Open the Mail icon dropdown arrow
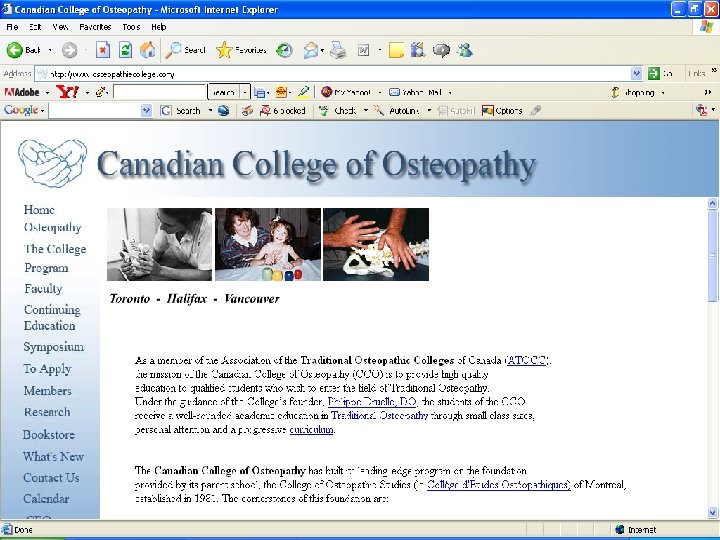 322,50
